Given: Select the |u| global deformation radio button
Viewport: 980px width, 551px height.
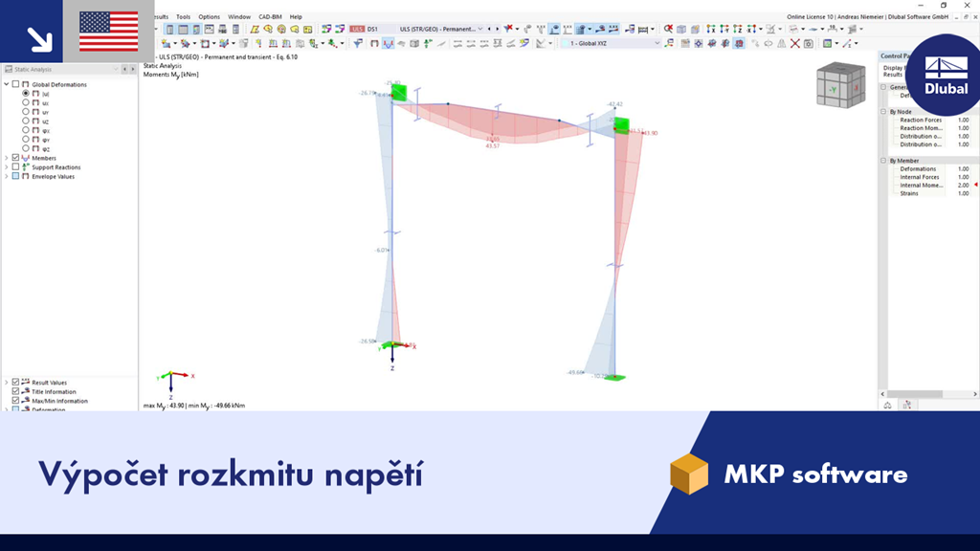Looking at the screenshot, I should click(x=26, y=93).
